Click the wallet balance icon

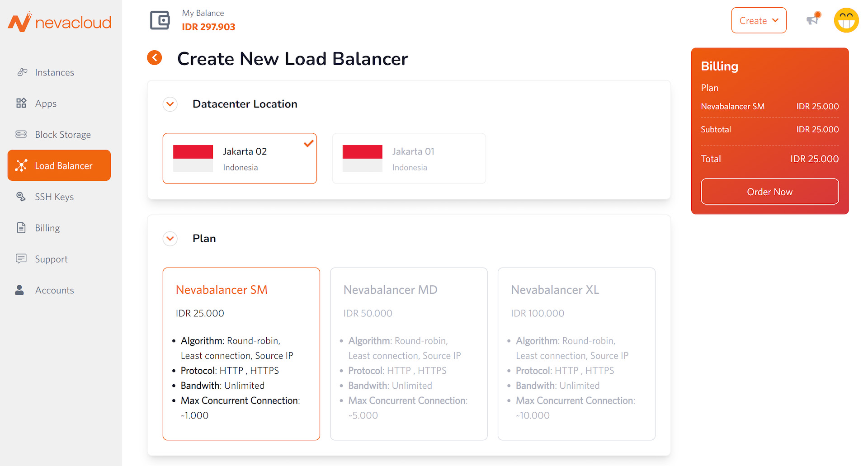tap(160, 20)
